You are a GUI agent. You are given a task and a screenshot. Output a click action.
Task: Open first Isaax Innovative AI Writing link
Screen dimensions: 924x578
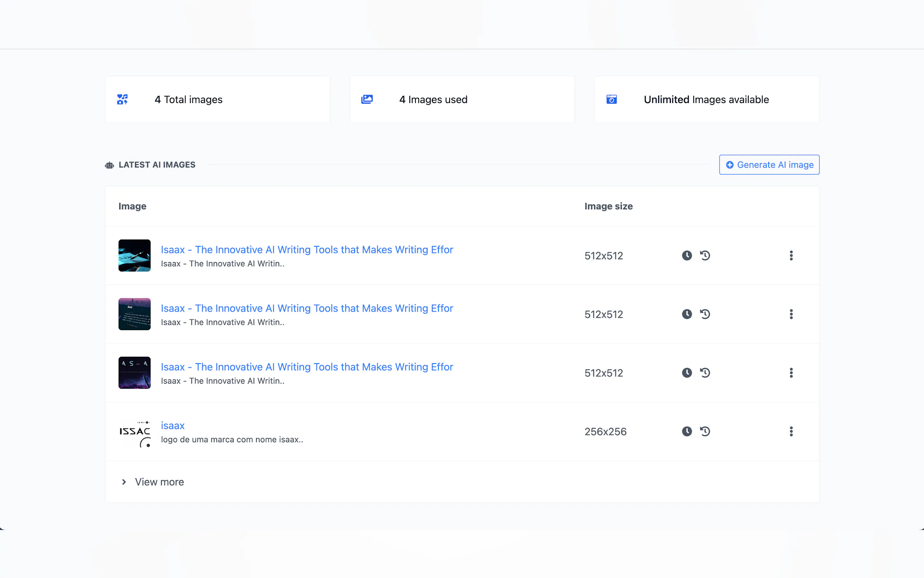click(x=307, y=250)
